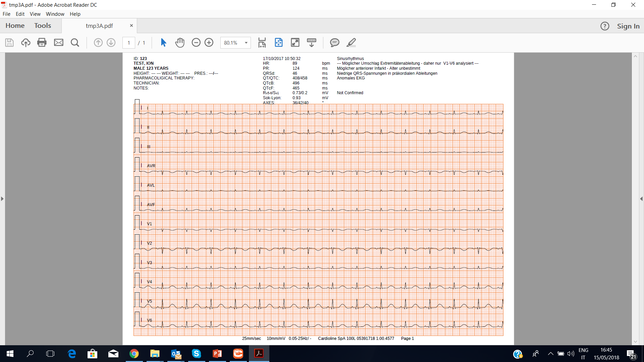Open the Find text magnifier tool

[75, 43]
